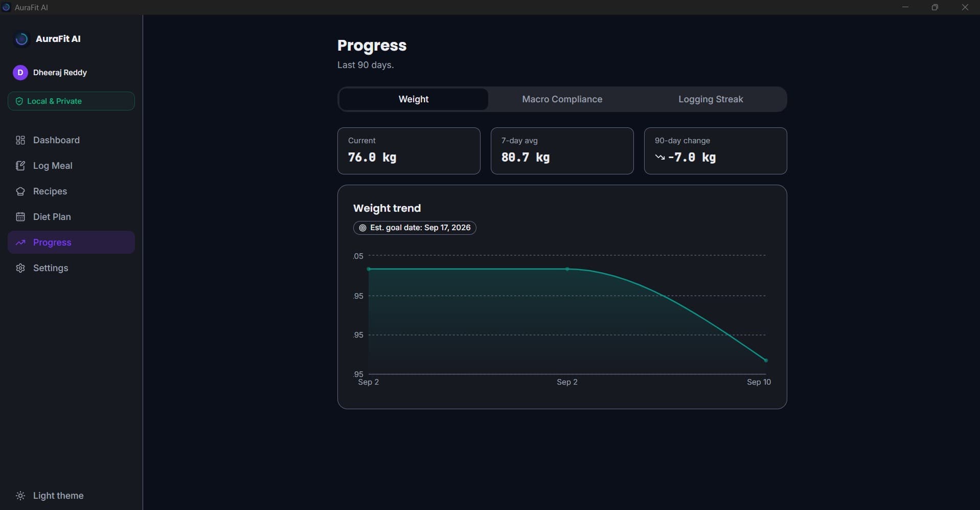Click the Local & Private badge
This screenshot has height=510, width=980.
click(x=71, y=101)
